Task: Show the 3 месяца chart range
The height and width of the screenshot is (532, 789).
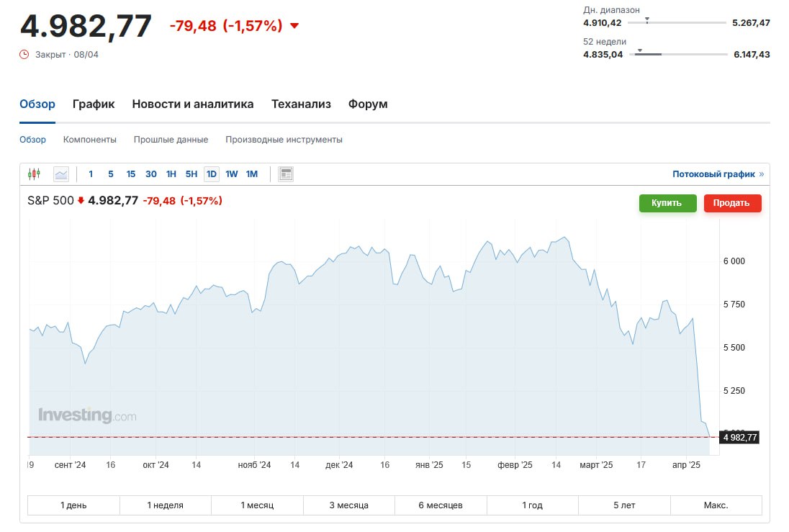Action: pyautogui.click(x=348, y=505)
